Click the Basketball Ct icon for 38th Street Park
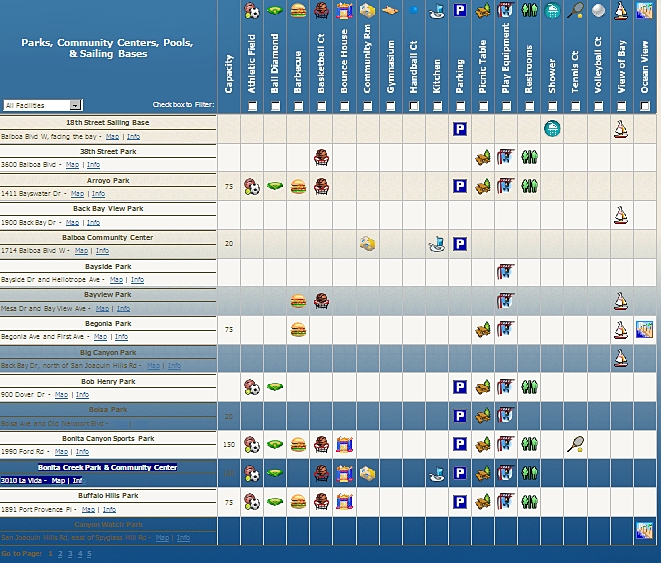This screenshot has height=563, width=661. click(321, 157)
